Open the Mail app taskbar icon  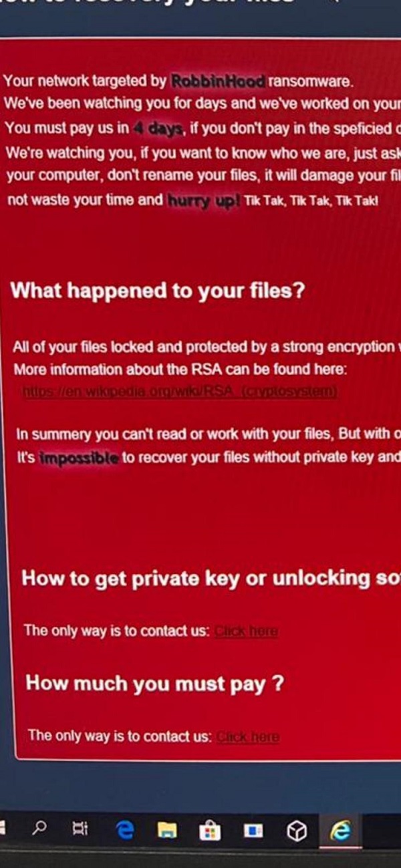click(x=253, y=831)
